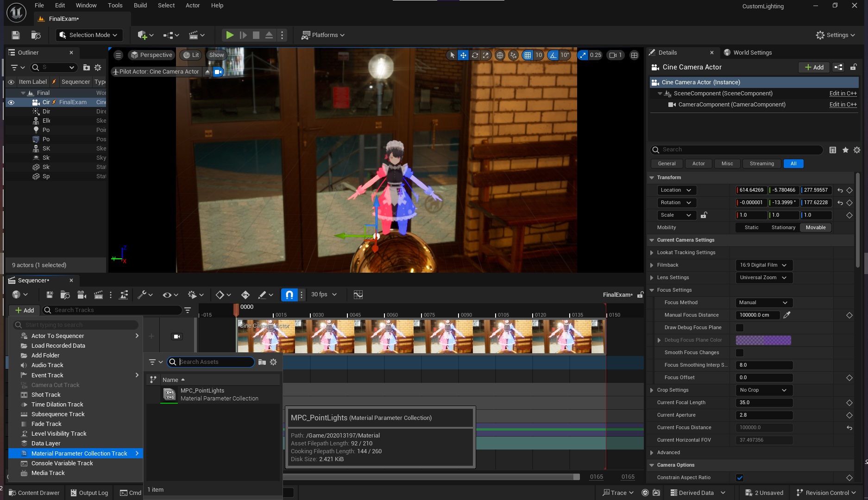Click the Add component button in Details
The height and width of the screenshot is (500, 868).
pyautogui.click(x=814, y=67)
